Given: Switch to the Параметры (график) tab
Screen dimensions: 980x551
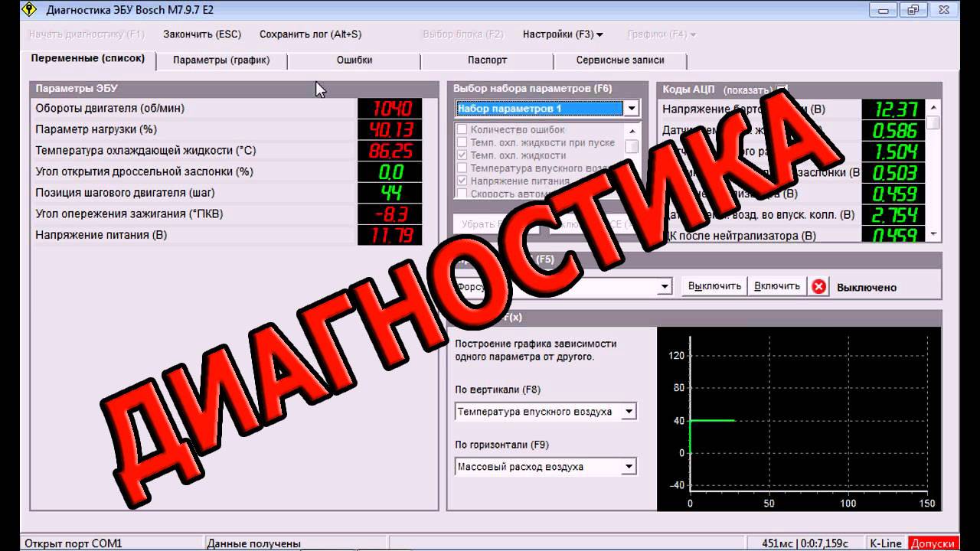Looking at the screenshot, I should click(221, 60).
